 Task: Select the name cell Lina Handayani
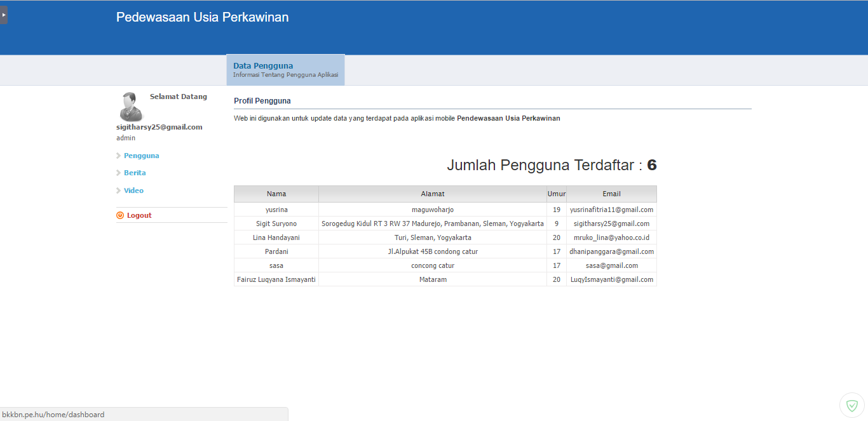tap(276, 237)
